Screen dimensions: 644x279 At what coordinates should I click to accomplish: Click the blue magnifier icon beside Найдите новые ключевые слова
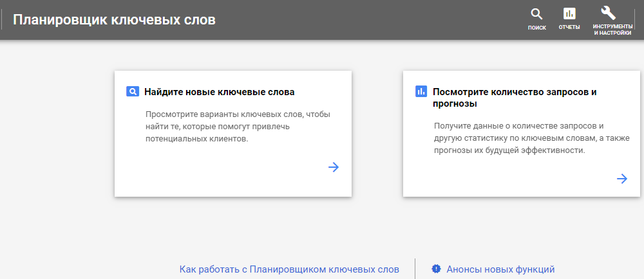click(x=132, y=92)
